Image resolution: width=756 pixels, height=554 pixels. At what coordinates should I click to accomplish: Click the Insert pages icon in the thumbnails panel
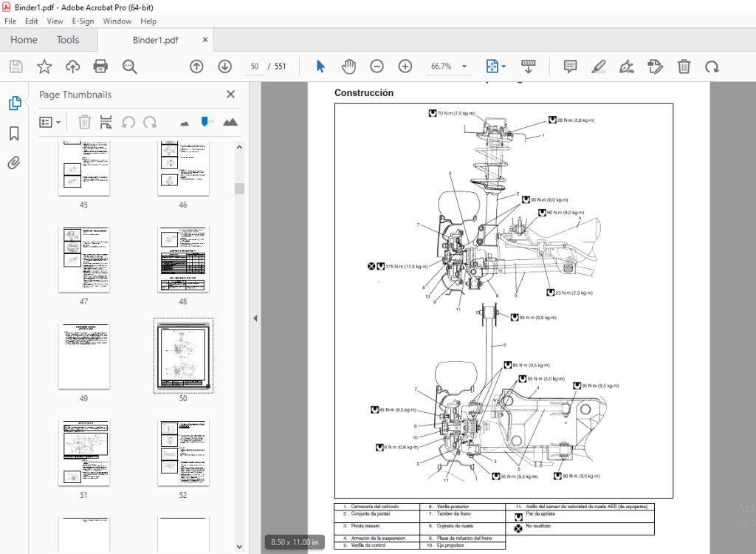click(x=106, y=122)
